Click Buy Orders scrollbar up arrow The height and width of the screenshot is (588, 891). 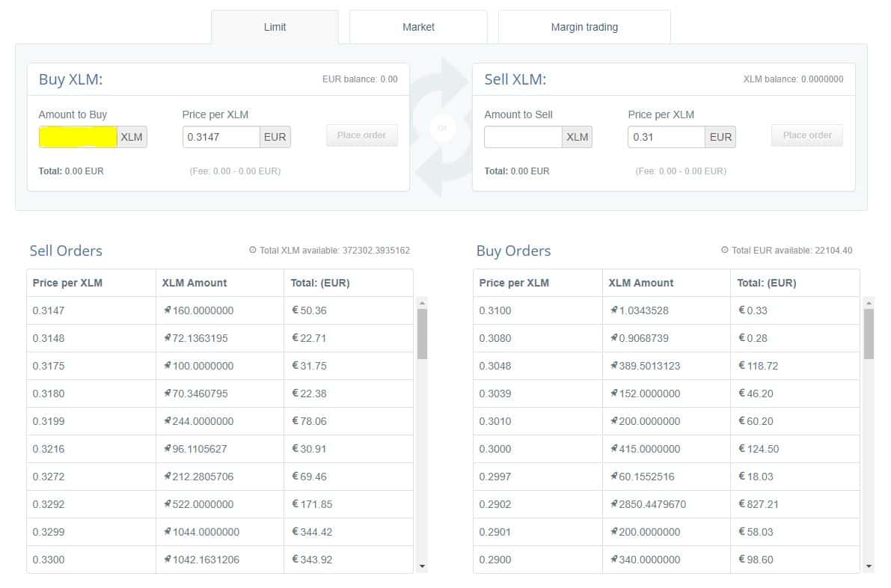[x=869, y=303]
